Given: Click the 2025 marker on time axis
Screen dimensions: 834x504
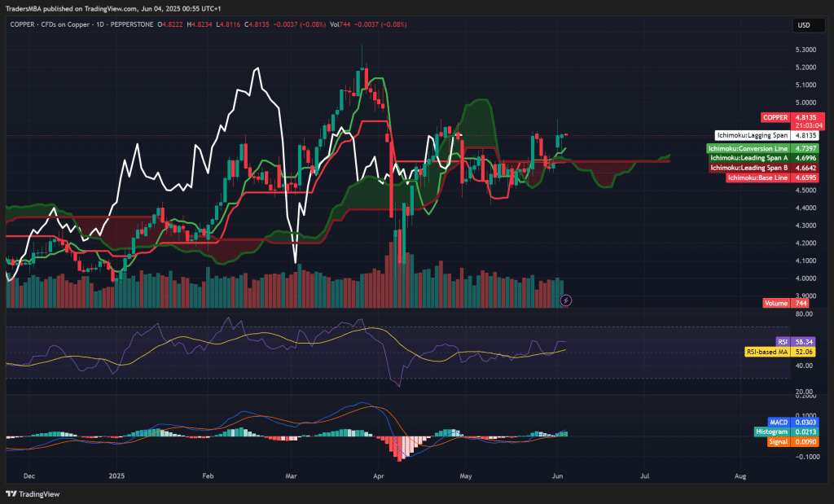Looking at the screenshot, I should click(116, 474).
